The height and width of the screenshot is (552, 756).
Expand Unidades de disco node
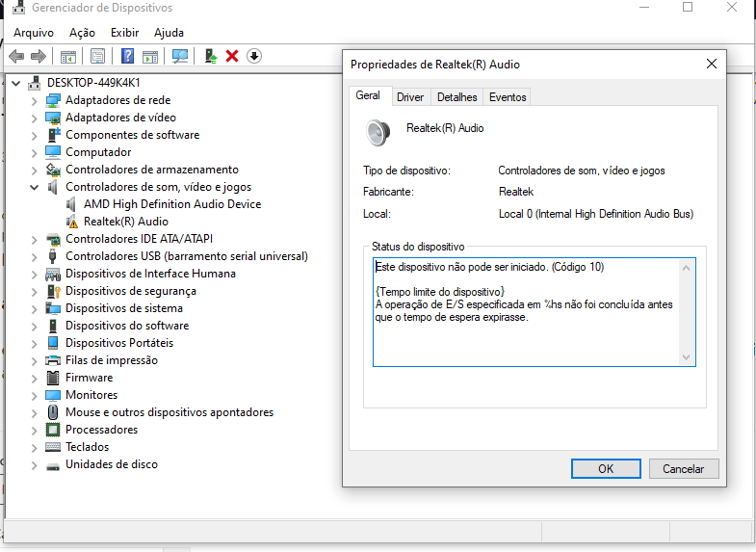tap(34, 465)
